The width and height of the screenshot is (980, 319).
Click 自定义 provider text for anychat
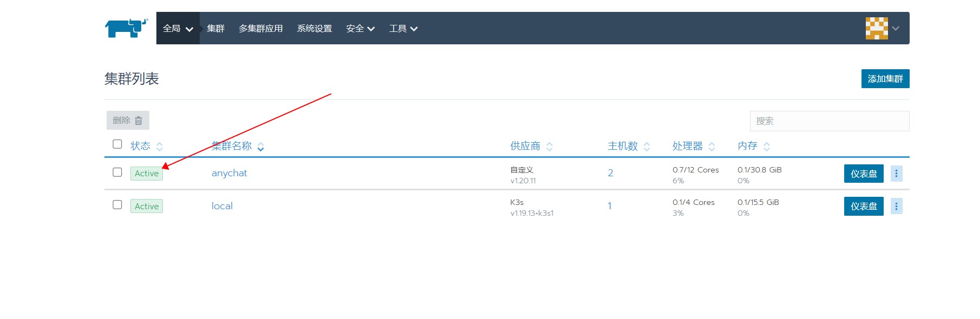[x=522, y=170]
